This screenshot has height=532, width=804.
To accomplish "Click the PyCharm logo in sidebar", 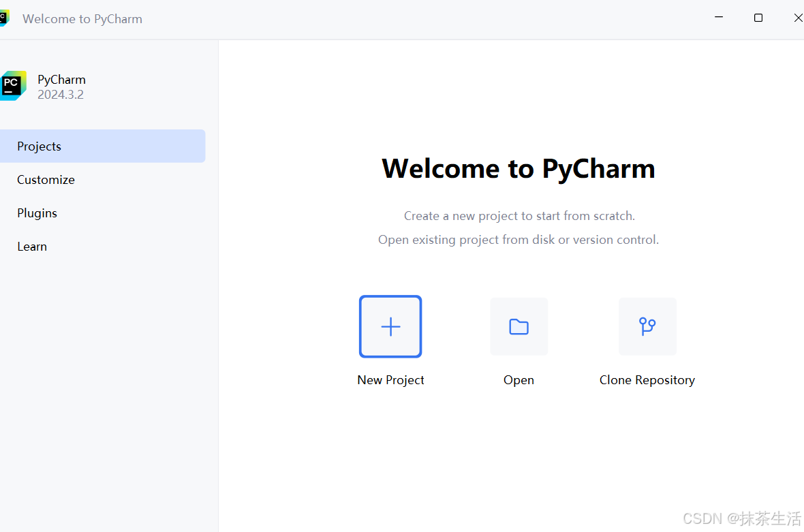I will (14, 86).
